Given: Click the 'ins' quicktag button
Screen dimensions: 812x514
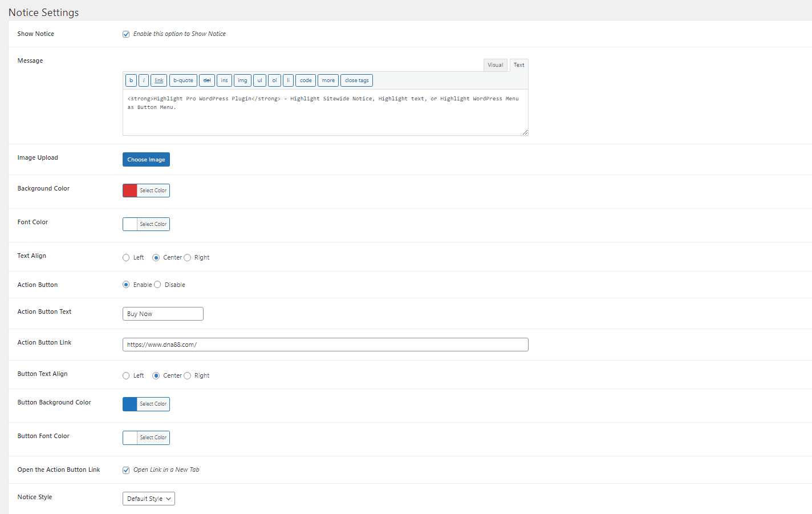Looking at the screenshot, I should click(x=224, y=80).
